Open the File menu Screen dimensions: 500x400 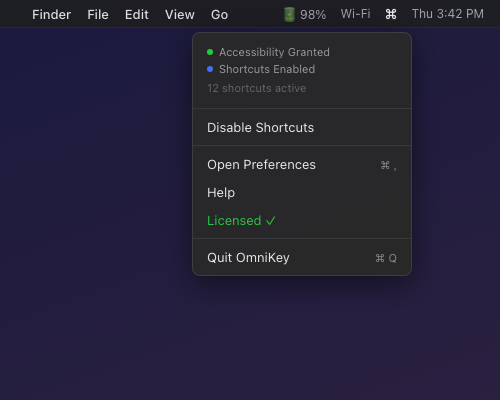tap(98, 15)
